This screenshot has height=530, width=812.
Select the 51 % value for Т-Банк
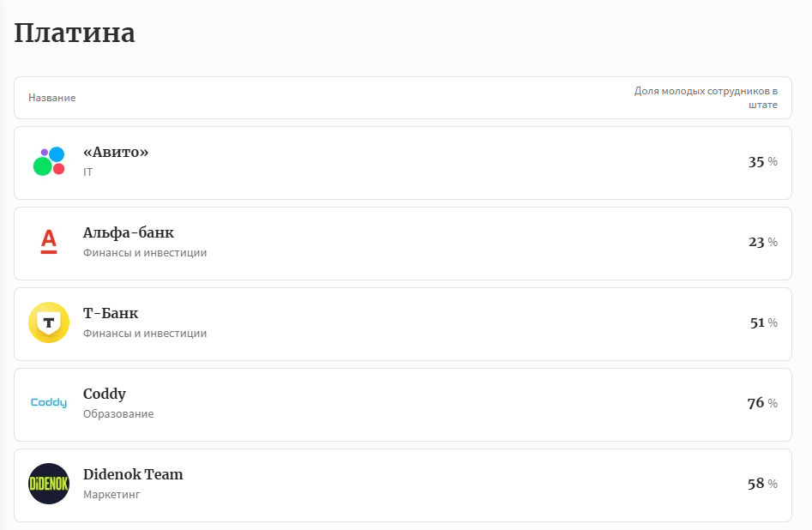(x=763, y=322)
